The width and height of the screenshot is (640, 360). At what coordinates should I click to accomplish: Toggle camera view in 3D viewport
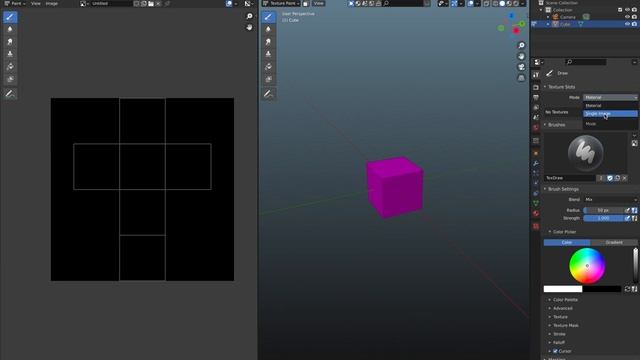click(x=521, y=67)
